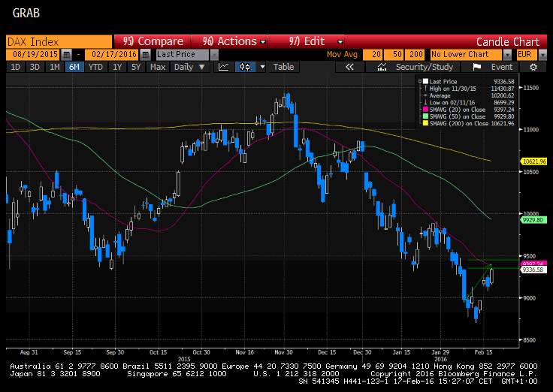Click the Candle Chart title text
Viewport: 553px width, 392px height.
(508, 42)
